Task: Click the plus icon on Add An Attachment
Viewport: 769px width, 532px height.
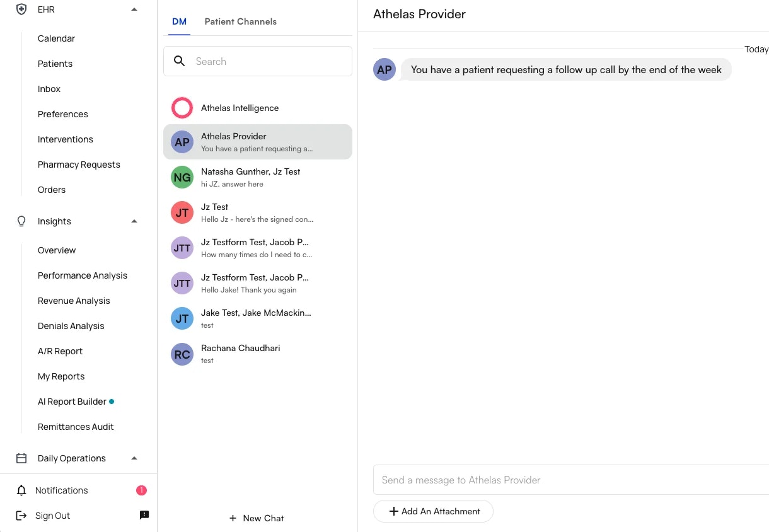Action: click(x=395, y=511)
